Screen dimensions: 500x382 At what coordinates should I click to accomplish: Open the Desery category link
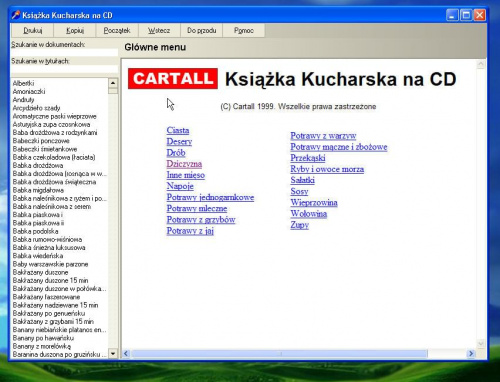(179, 142)
